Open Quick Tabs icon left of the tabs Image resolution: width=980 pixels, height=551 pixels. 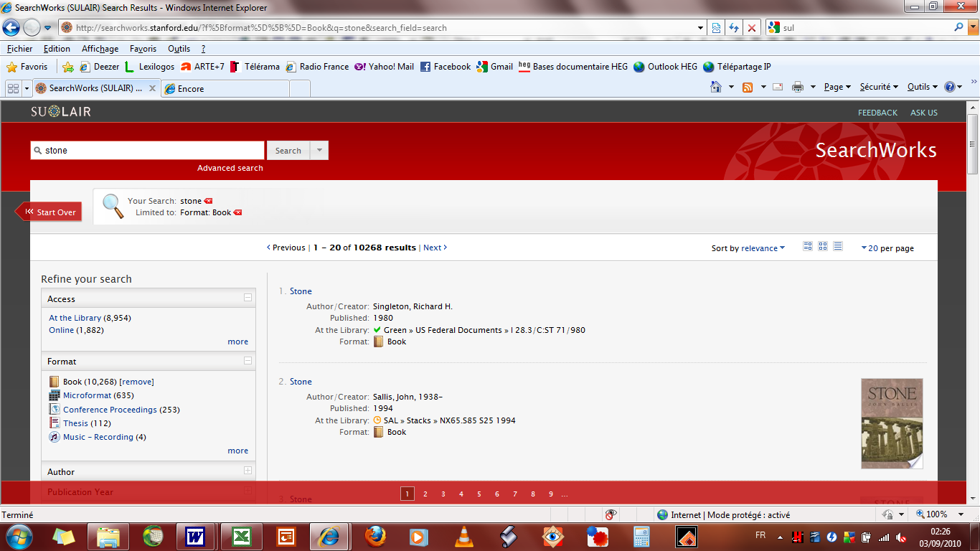(13, 88)
